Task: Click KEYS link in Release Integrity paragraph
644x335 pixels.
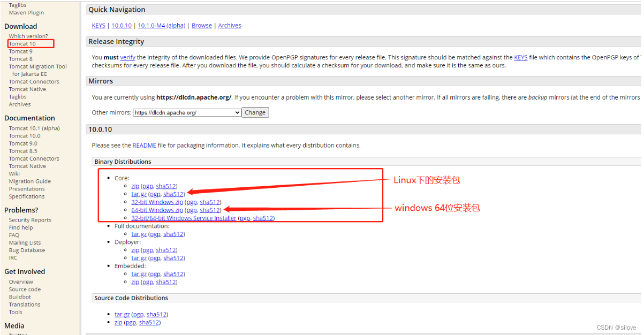Action: click(x=521, y=57)
